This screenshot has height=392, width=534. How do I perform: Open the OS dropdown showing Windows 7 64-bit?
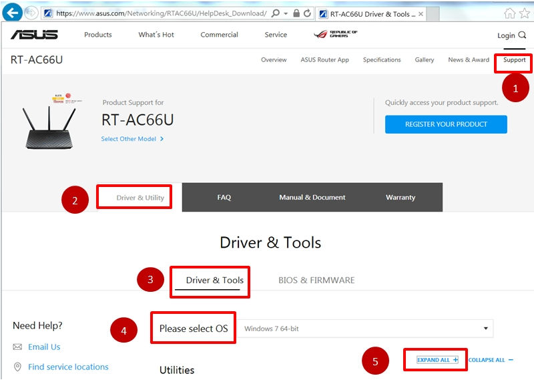[364, 329]
